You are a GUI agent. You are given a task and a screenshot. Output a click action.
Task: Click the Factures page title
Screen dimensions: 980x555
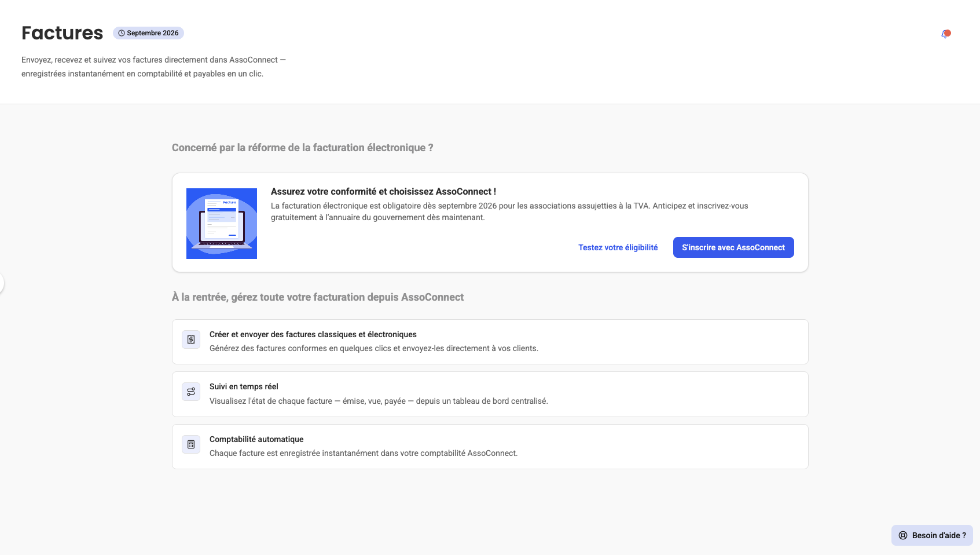[x=63, y=33]
